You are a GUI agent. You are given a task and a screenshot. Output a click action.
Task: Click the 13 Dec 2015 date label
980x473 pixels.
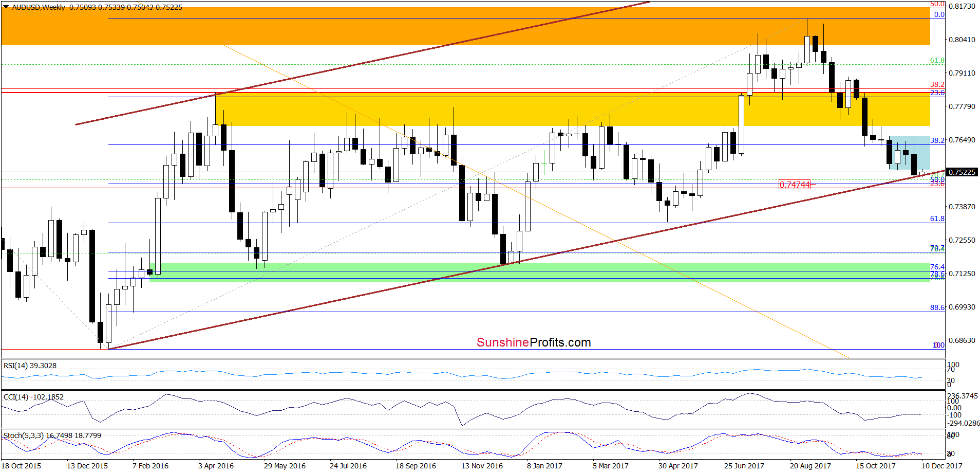click(x=87, y=466)
